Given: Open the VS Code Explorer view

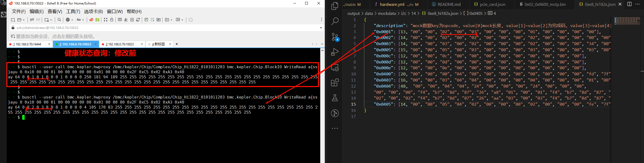Looking at the screenshot, I should coord(335,6).
